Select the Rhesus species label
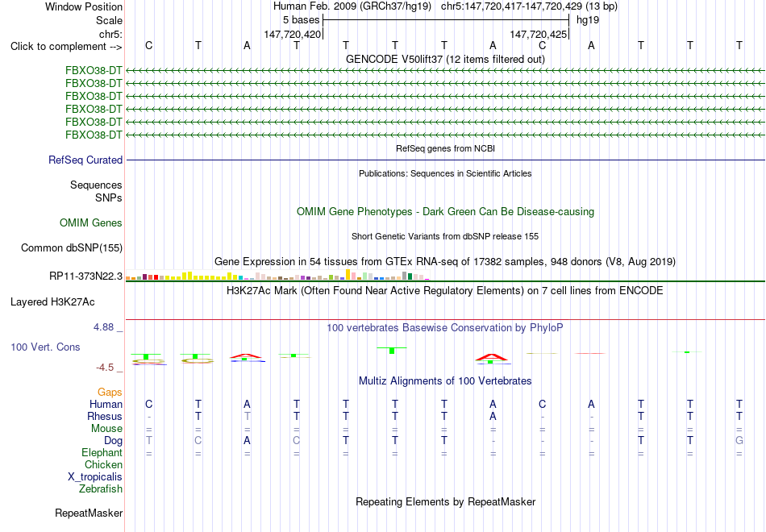 [105, 416]
